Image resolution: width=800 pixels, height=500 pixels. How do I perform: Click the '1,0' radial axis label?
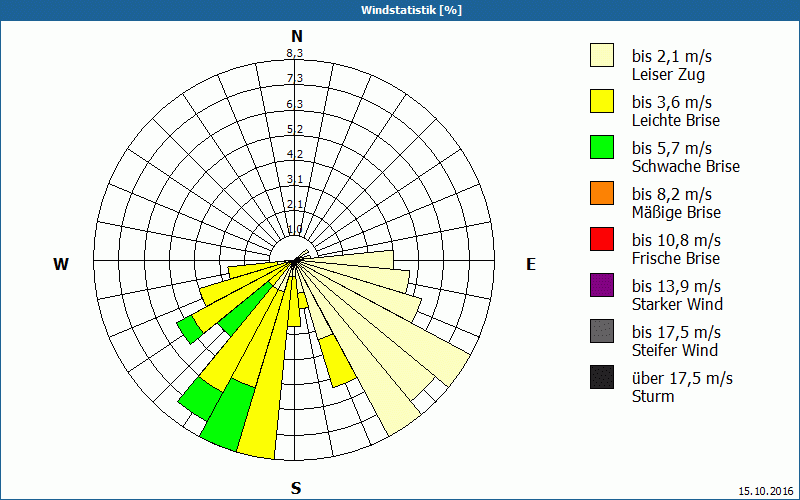tap(294, 229)
